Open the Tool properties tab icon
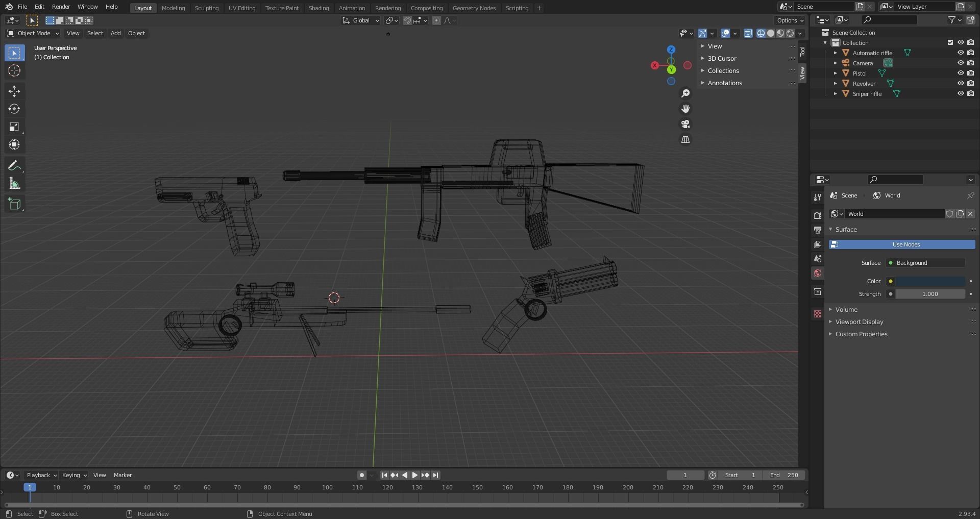980x519 pixels. coord(818,197)
